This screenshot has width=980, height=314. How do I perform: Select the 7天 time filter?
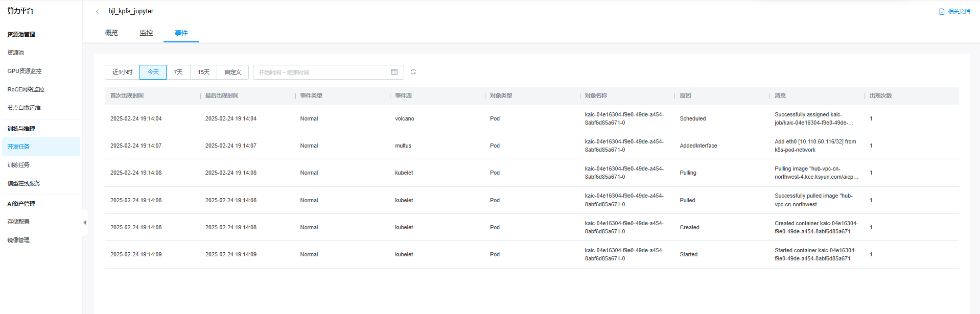click(x=178, y=72)
